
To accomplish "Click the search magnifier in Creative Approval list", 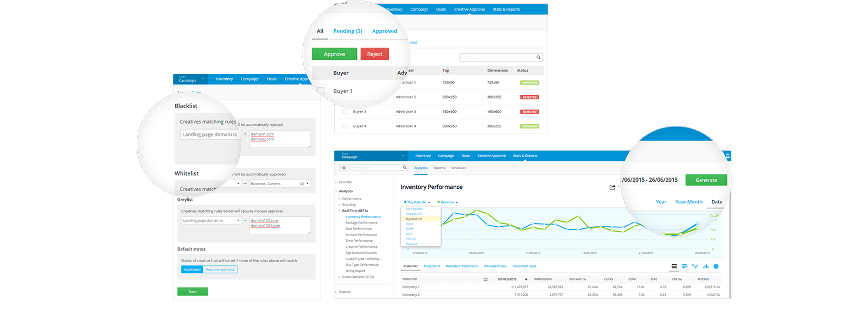I will pyautogui.click(x=538, y=58).
